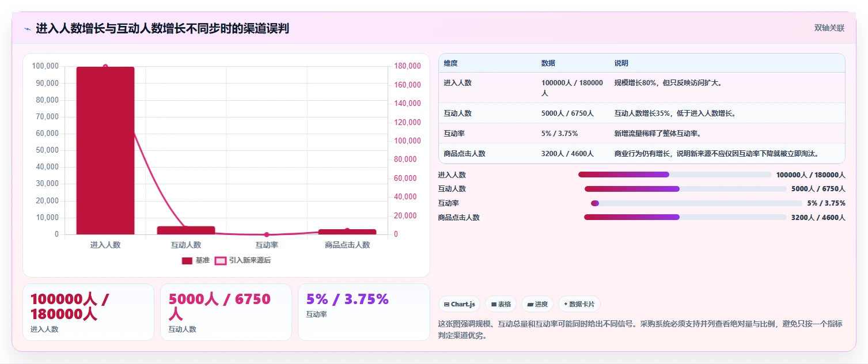The height and width of the screenshot is (364, 868).
Task: Click the note 互动人数增长35%，低于进入人数增长。
Action: pyautogui.click(x=675, y=113)
